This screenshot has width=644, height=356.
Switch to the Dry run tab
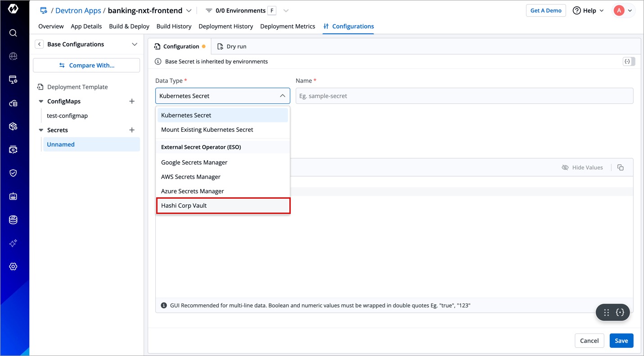click(232, 47)
